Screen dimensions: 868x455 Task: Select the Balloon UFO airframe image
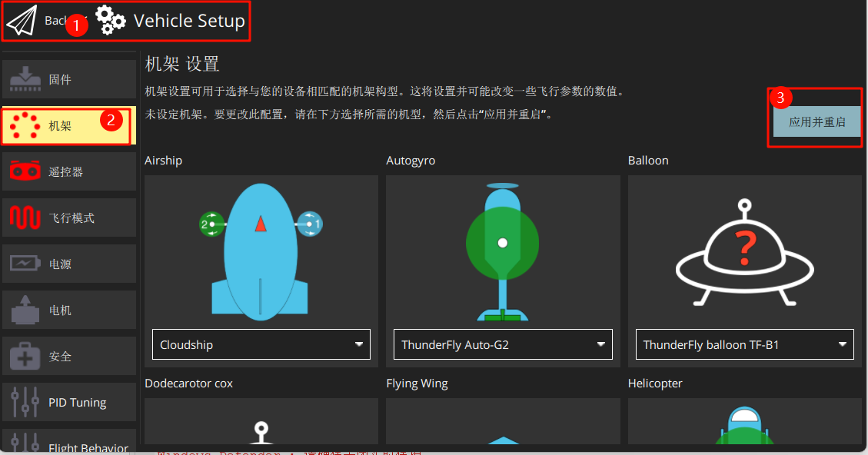[744, 250]
